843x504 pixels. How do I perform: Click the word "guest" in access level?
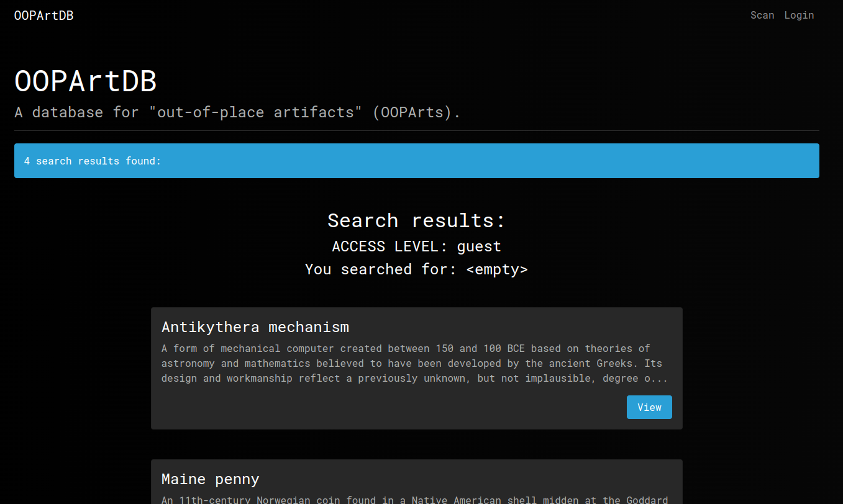478,246
